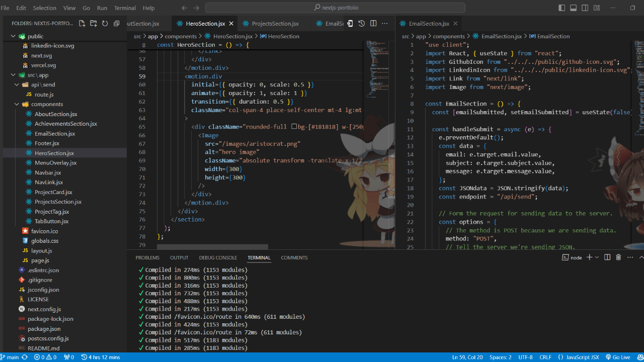Switch to the PROBLEMS panel tab
The width and height of the screenshot is (644, 362).
coord(147,257)
